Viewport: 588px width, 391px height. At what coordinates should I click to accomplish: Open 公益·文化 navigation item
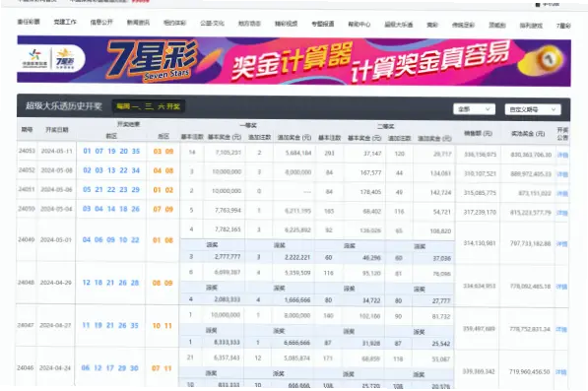point(212,23)
